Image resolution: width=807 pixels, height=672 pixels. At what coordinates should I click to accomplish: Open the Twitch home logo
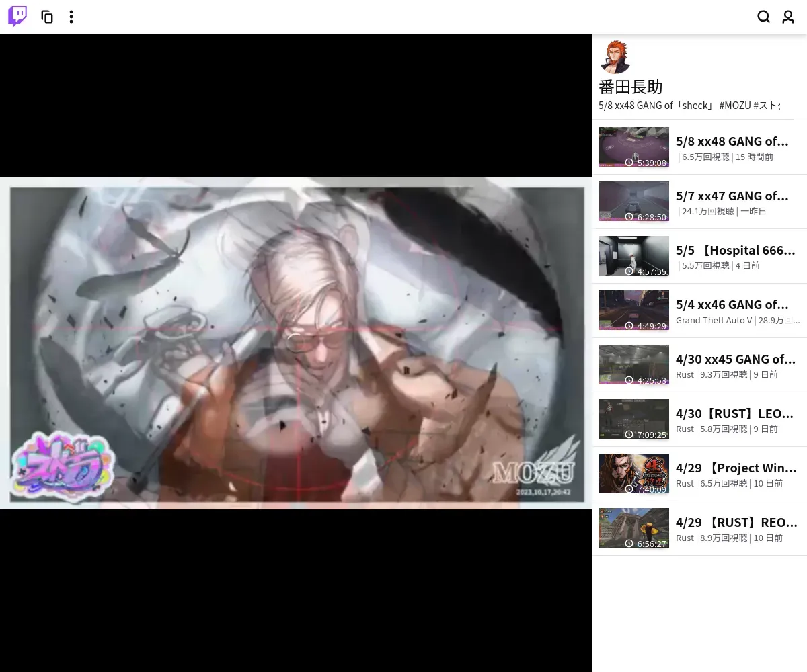tap(17, 17)
